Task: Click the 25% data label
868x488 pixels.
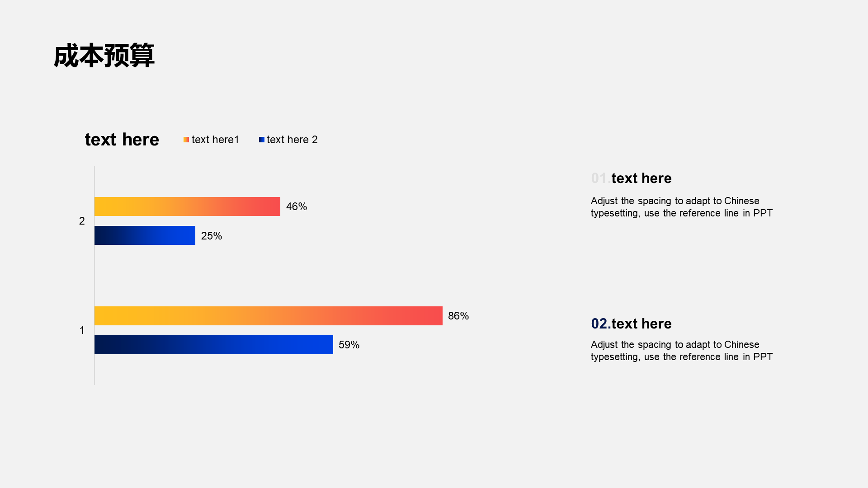Action: [x=212, y=236]
